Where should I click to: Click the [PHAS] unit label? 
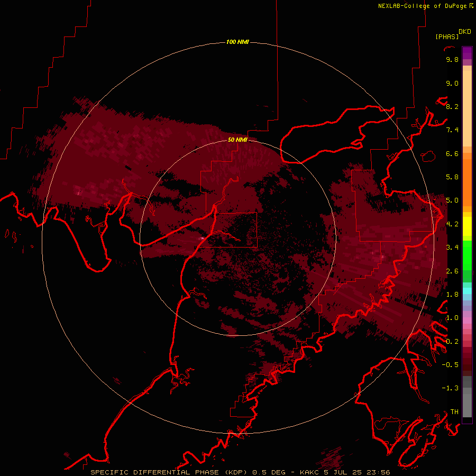point(447,36)
